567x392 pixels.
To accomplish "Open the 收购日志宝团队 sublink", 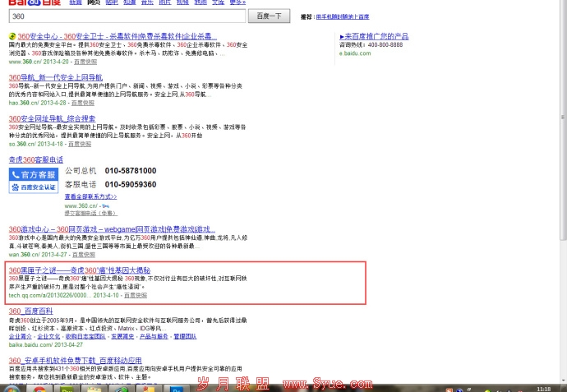I will [85, 336].
